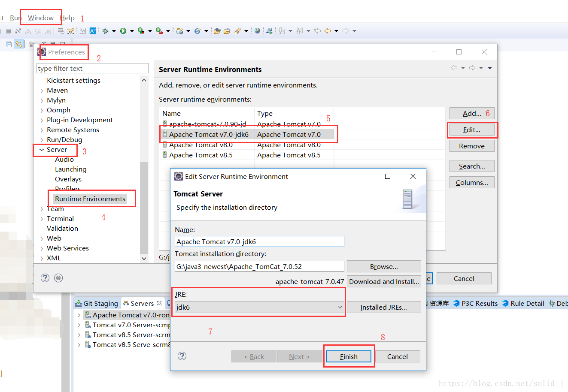Expand Tomcat v7.0 Server row in Servers view
The image size is (568, 392).
(79, 325)
